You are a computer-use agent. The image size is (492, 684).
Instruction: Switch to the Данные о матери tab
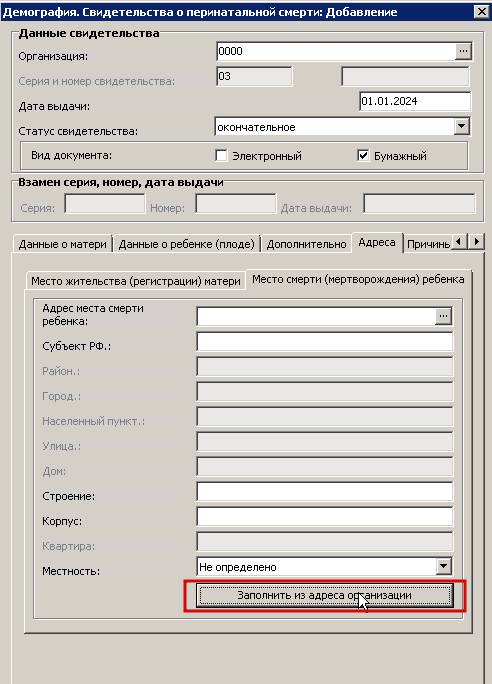(x=62, y=244)
